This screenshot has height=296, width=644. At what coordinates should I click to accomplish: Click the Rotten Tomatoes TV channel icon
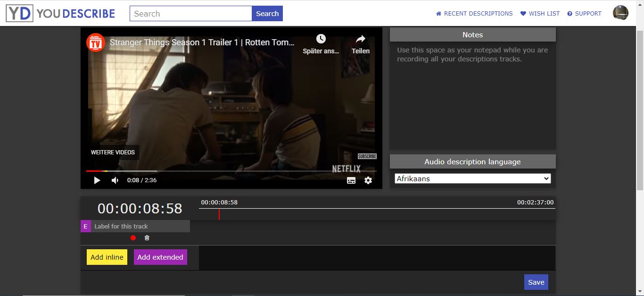click(96, 42)
